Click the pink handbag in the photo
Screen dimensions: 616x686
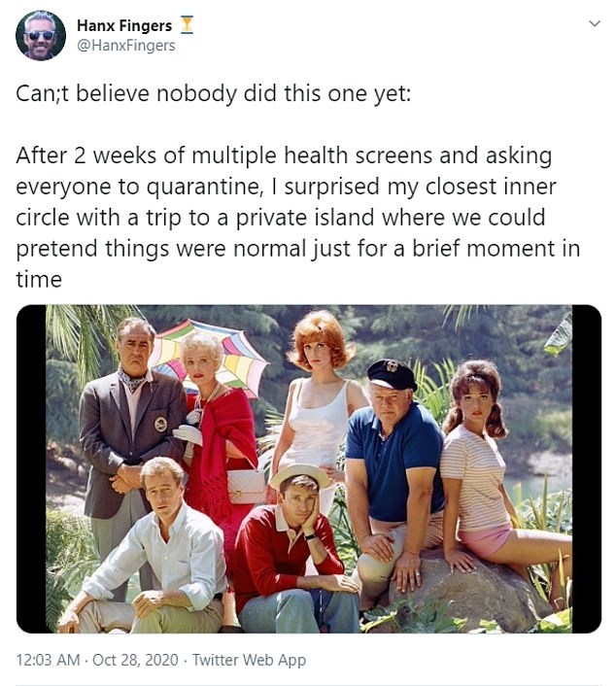[247, 486]
